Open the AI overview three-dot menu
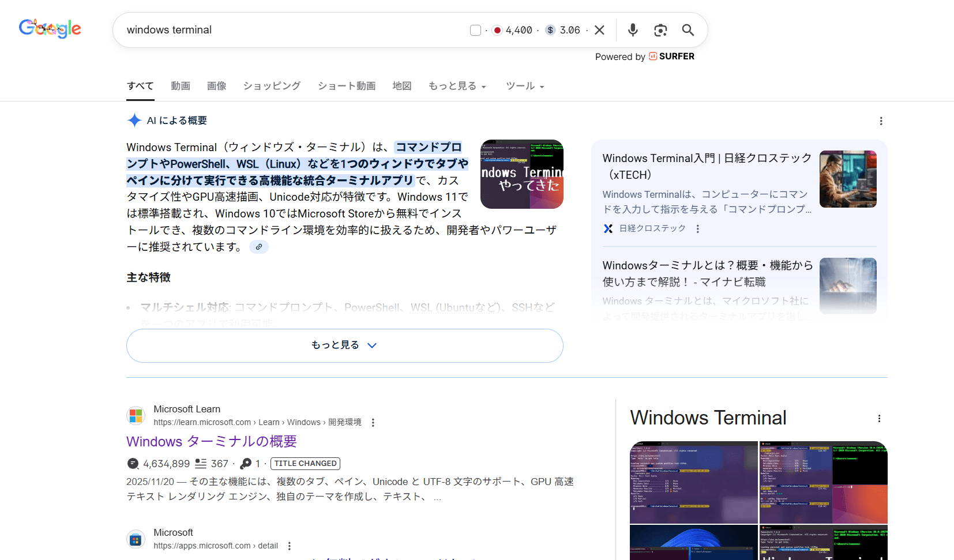The height and width of the screenshot is (560, 954). pyautogui.click(x=881, y=121)
